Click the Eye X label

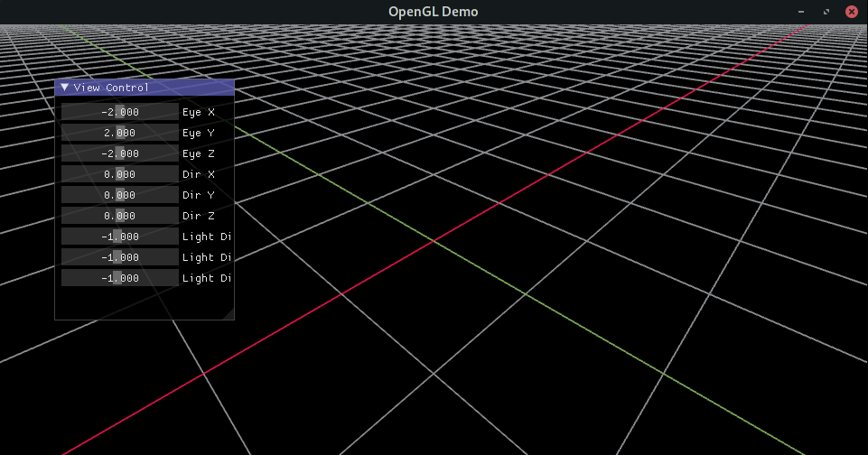coord(198,112)
